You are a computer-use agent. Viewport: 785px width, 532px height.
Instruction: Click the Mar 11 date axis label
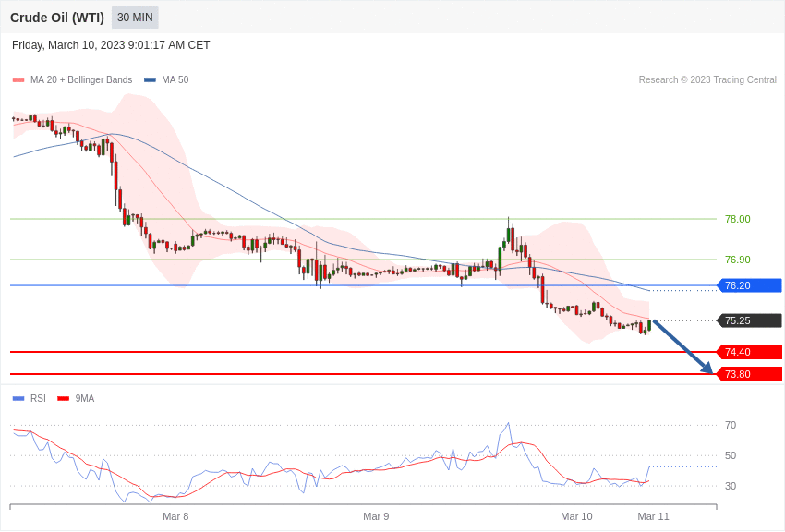tap(653, 516)
